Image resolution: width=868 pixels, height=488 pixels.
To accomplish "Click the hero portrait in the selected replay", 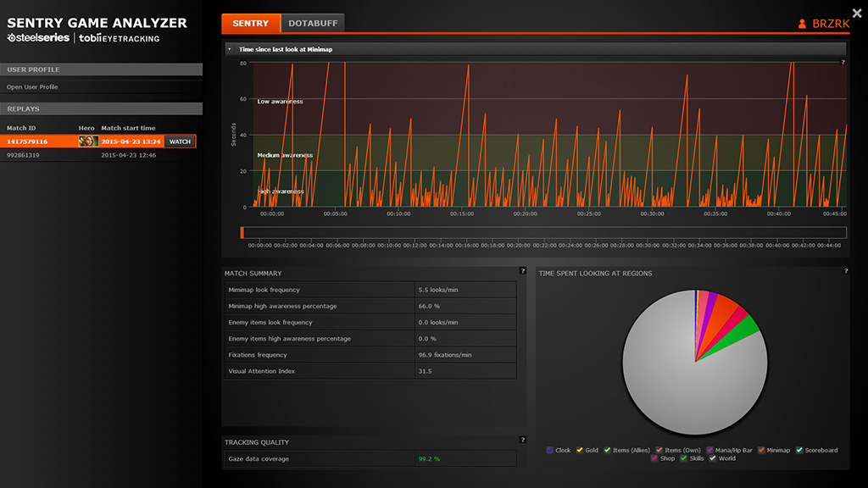I will tap(86, 141).
